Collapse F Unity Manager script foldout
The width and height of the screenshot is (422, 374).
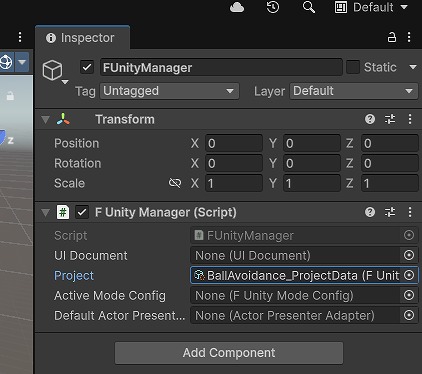45,212
